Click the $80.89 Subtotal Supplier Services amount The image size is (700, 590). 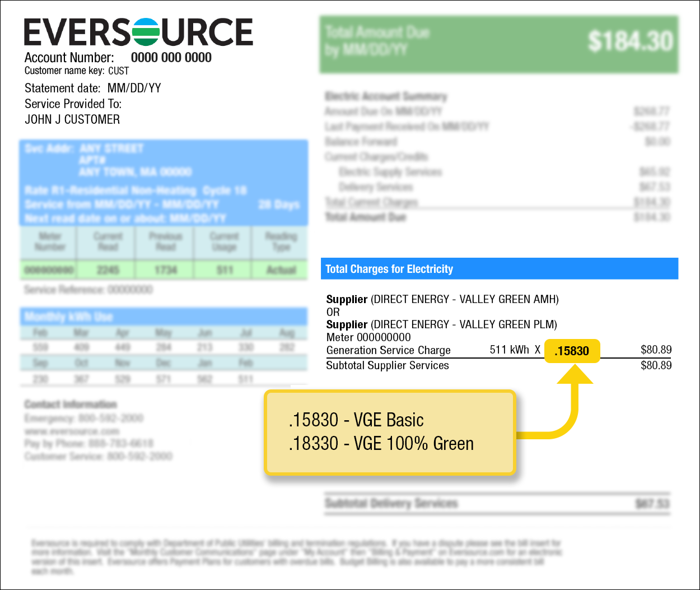(656, 366)
